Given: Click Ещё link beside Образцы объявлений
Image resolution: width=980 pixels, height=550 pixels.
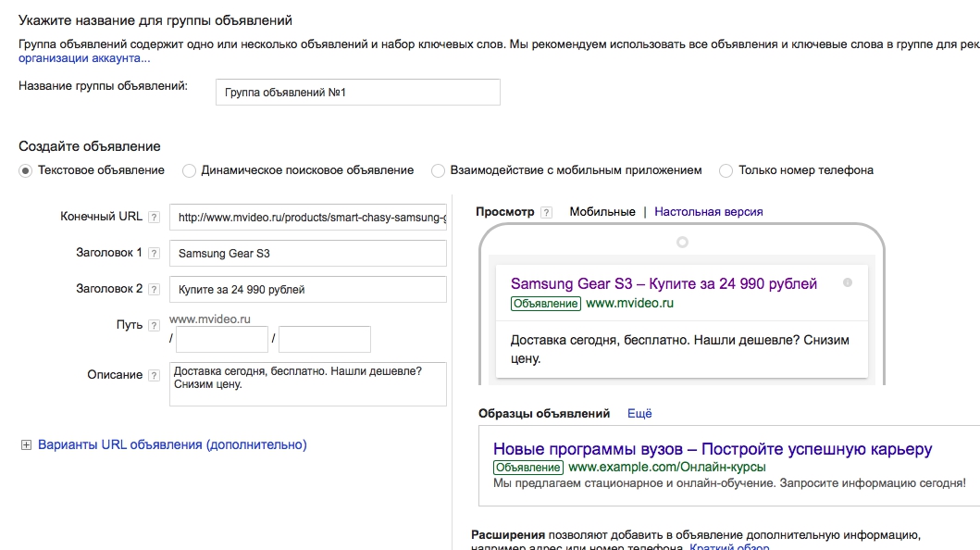Looking at the screenshot, I should (x=639, y=414).
